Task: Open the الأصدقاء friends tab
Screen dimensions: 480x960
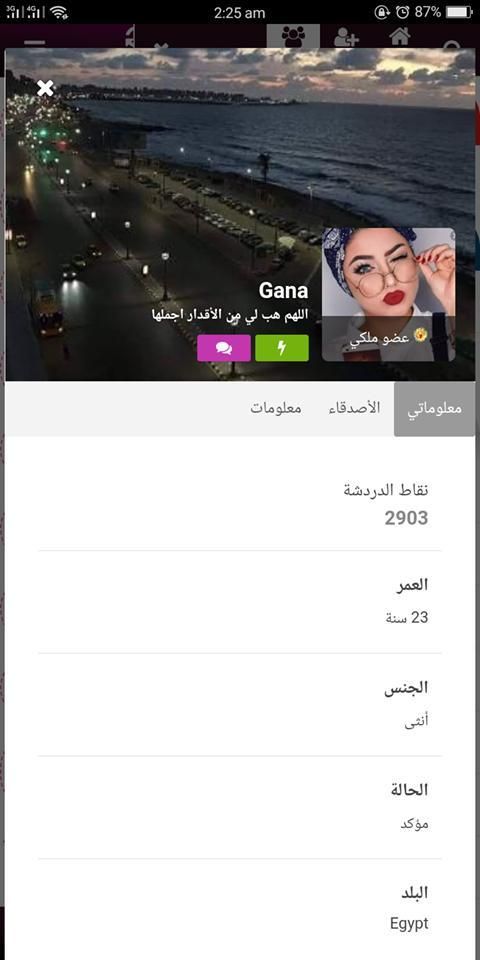Action: pyautogui.click(x=354, y=408)
